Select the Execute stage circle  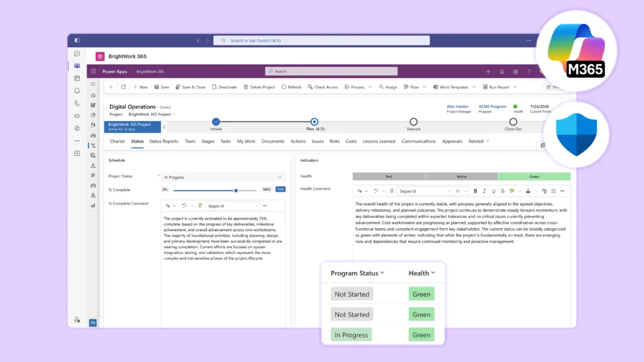coord(414,122)
